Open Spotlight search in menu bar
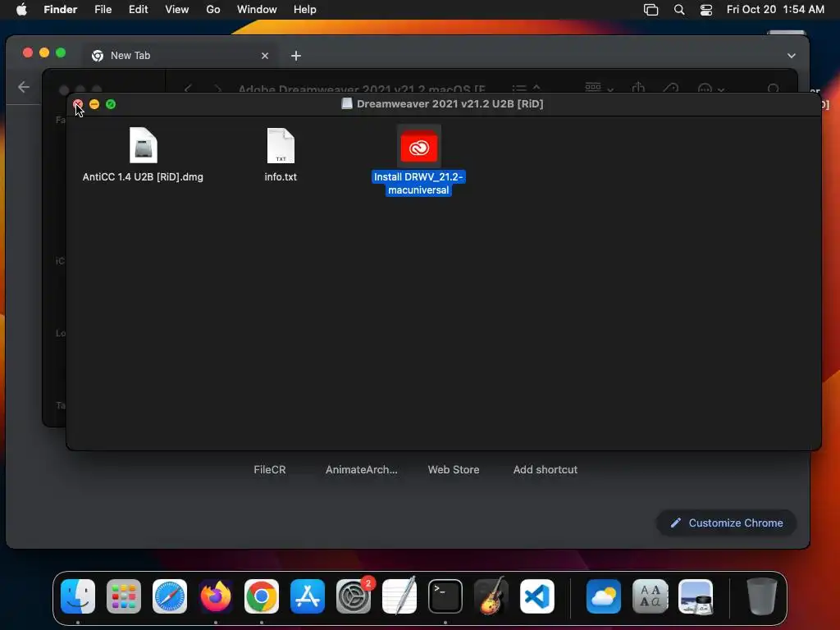 (x=678, y=10)
